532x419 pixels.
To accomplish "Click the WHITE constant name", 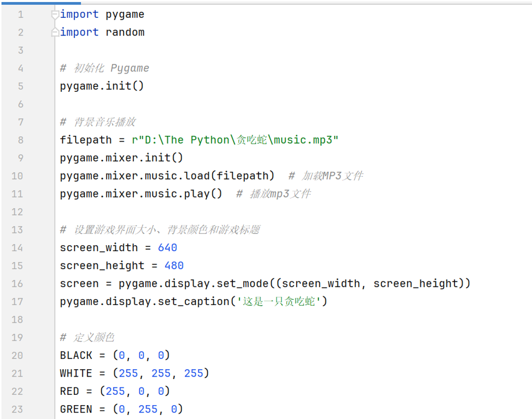I will pos(76,373).
